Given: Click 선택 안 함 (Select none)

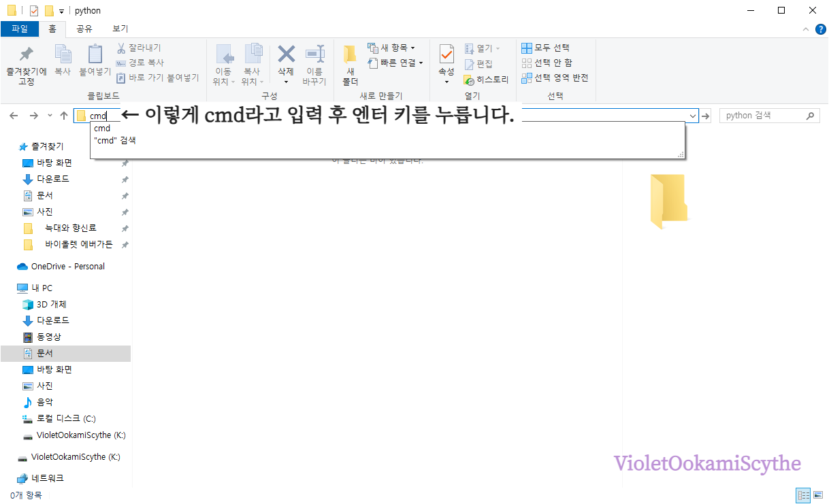Looking at the screenshot, I should click(547, 63).
